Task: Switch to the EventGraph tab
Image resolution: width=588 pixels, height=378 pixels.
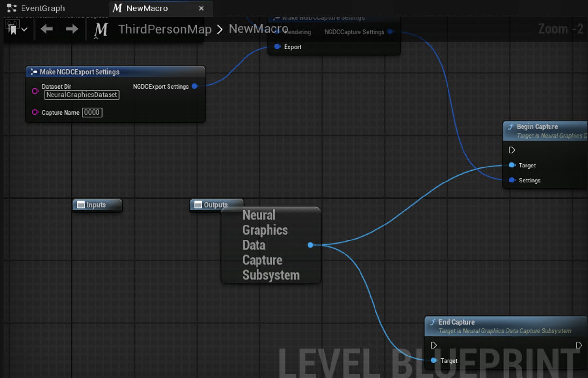Action: (x=42, y=8)
